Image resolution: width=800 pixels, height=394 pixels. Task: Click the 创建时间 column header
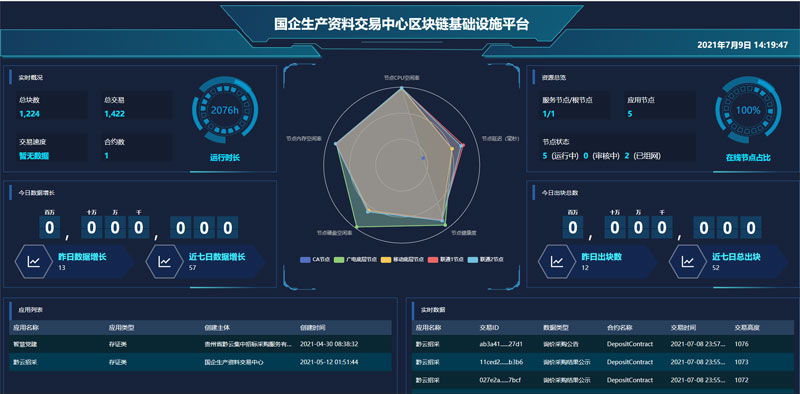coord(313,328)
